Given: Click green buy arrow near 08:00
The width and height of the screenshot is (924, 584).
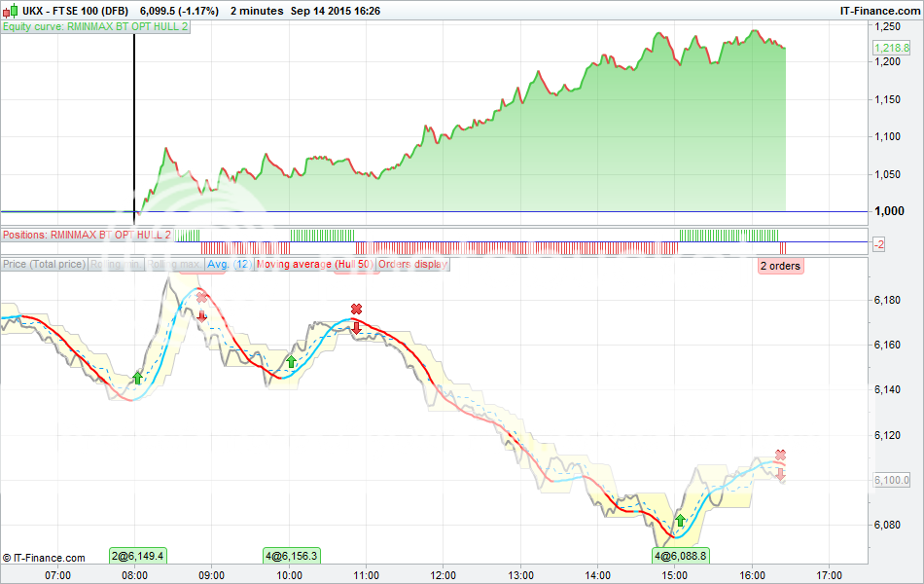Looking at the screenshot, I should coord(137,378).
